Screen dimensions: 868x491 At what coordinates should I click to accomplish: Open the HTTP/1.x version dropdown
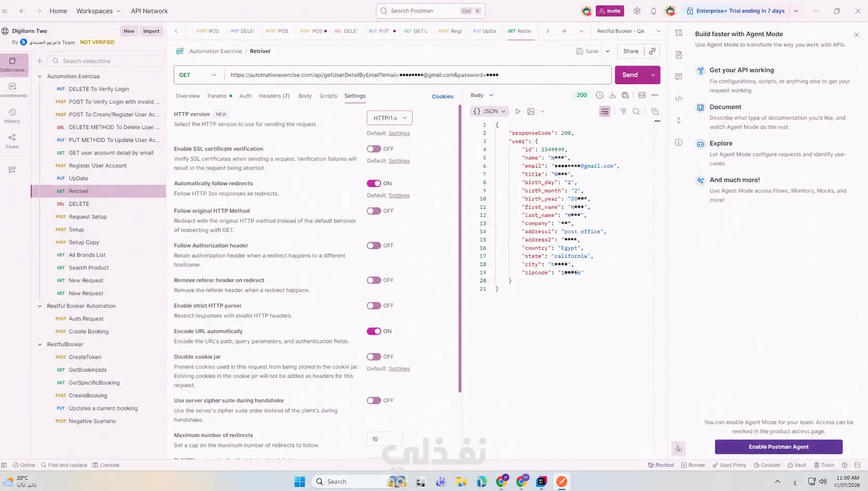[389, 118]
